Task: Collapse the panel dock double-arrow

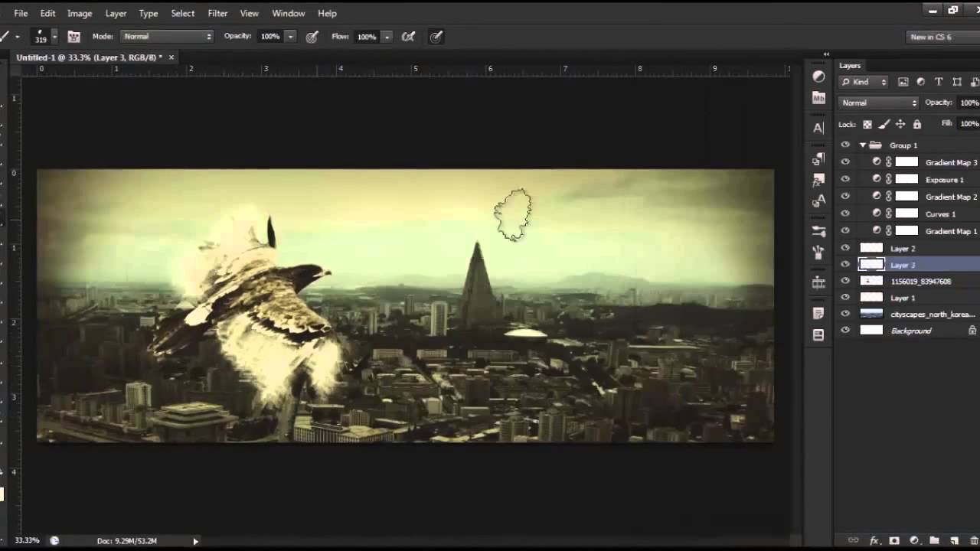Action: (x=826, y=54)
